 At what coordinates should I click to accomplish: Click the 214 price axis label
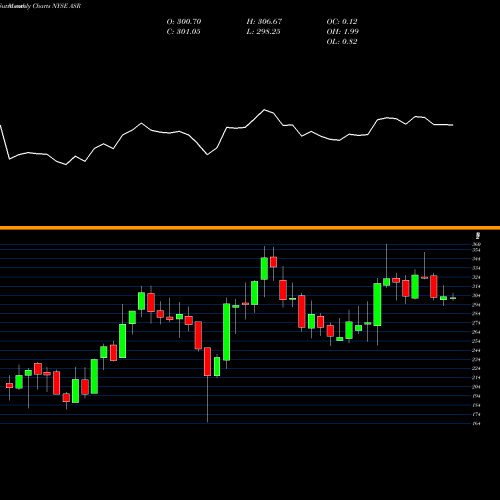point(476,378)
